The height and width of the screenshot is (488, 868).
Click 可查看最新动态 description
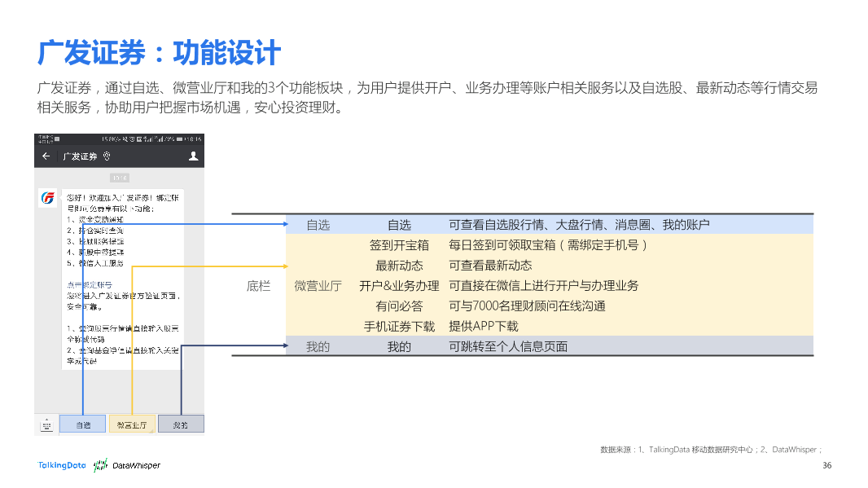[490, 266]
